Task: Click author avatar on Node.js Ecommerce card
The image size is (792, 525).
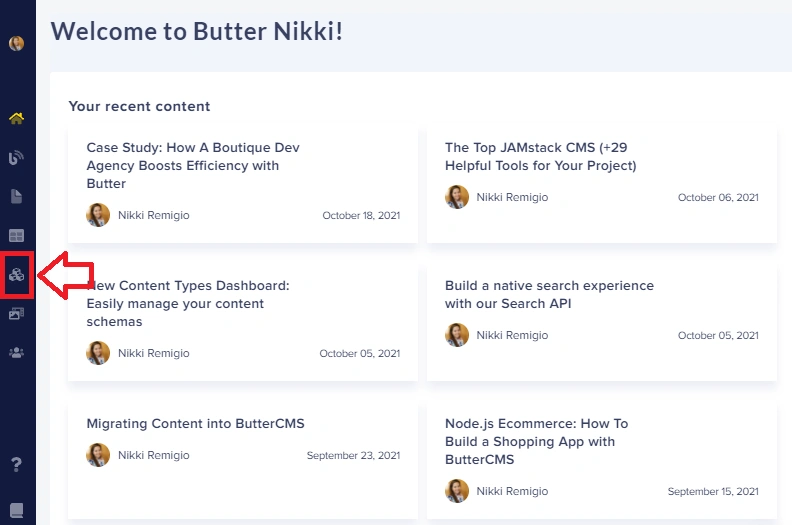Action: [x=457, y=491]
